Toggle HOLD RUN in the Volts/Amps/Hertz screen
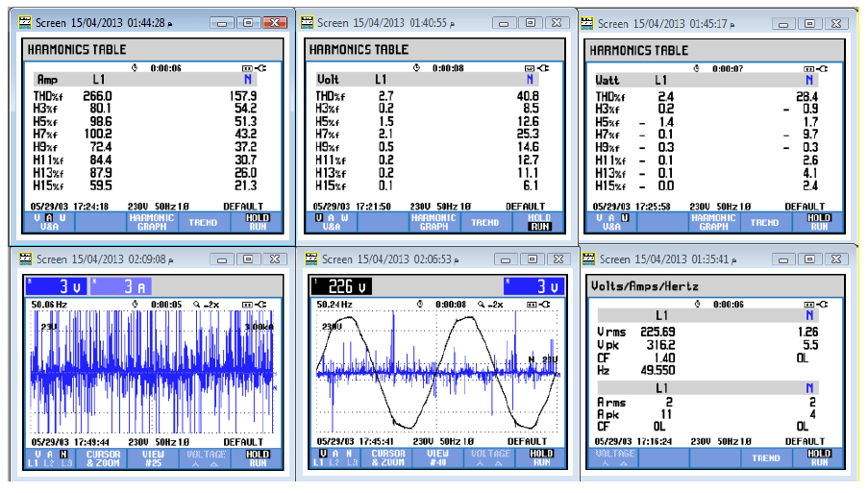The height and width of the screenshot is (493, 868). pyautogui.click(x=819, y=459)
